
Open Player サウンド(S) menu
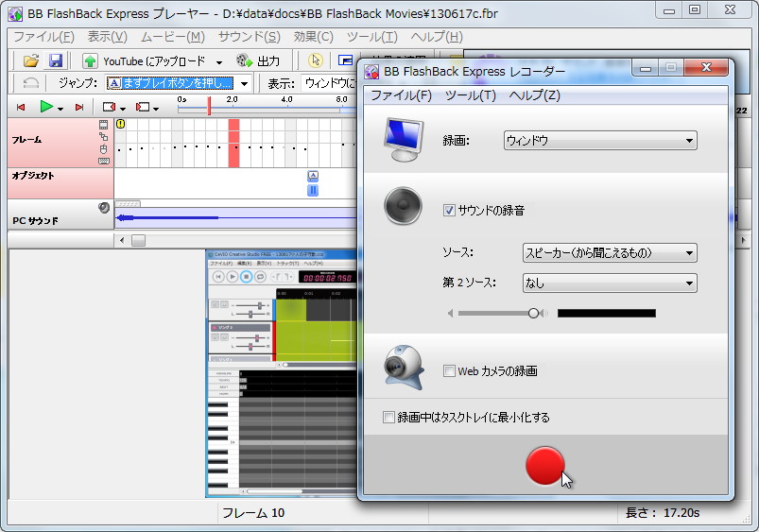pos(249,37)
